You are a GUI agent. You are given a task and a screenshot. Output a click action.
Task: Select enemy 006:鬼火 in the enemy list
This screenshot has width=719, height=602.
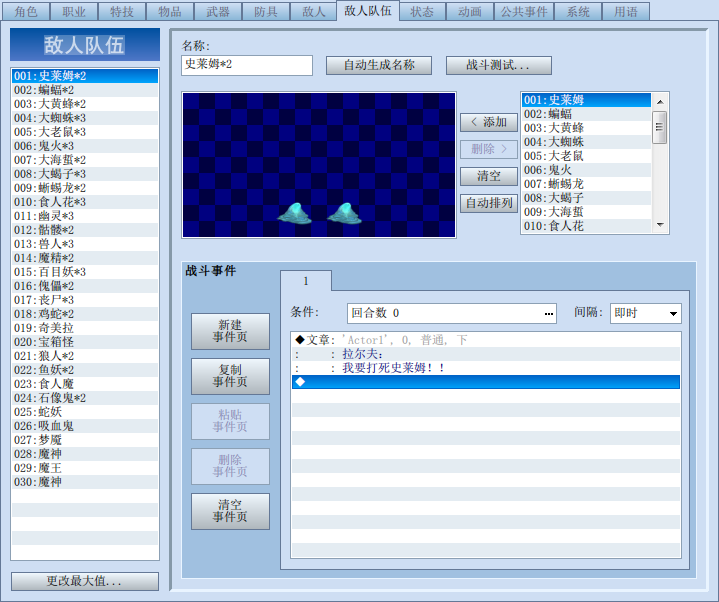586,170
